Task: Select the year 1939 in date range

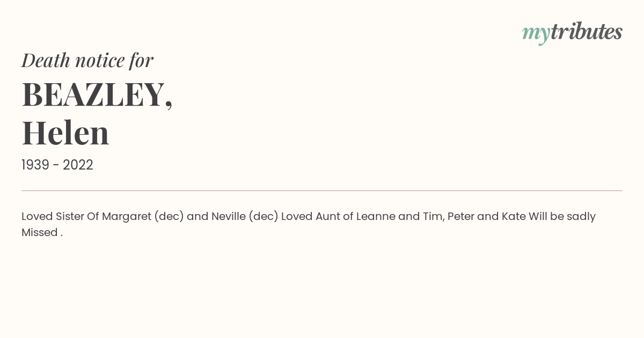Action: (35, 165)
